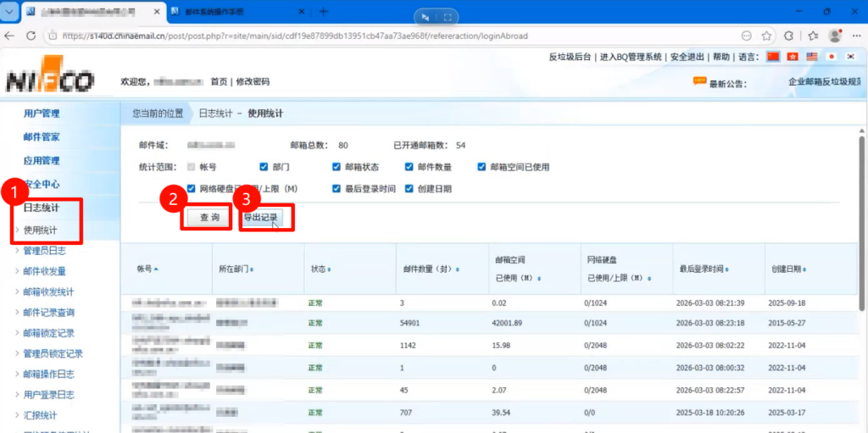Viewport: 868px width, 433px height.
Task: Open the browser extensions icon
Action: pos(788,36)
